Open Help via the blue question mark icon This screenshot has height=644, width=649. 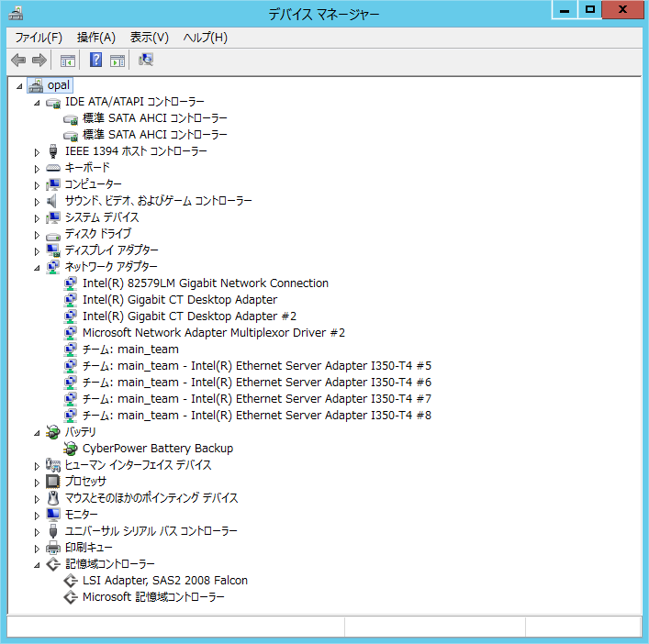point(95,60)
